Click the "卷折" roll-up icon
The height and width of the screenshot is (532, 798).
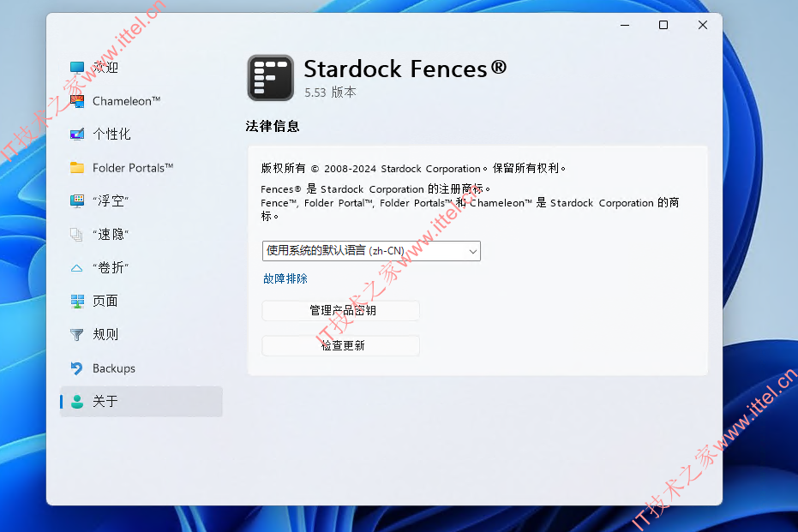pyautogui.click(x=76, y=268)
